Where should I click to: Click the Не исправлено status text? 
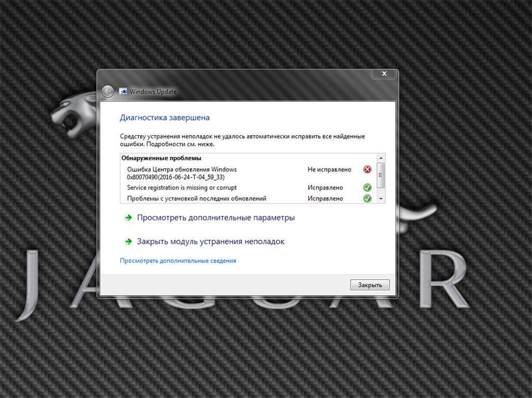pyautogui.click(x=329, y=169)
